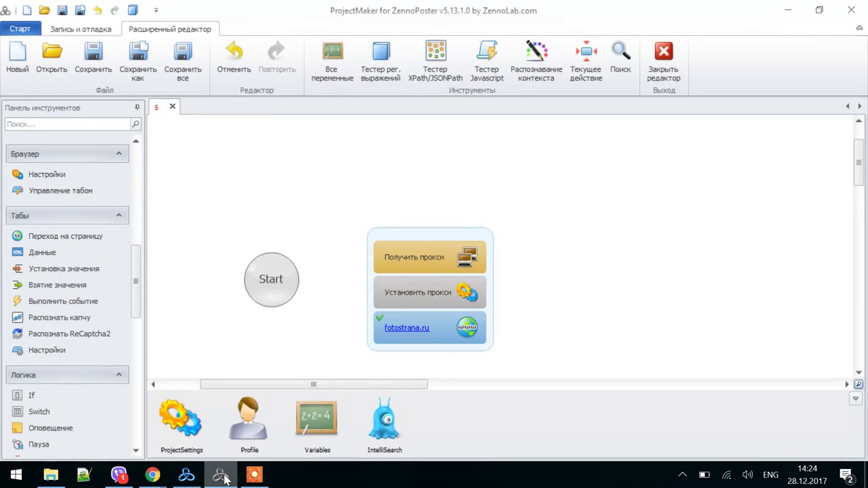Click the quick access undo arrow
This screenshot has width=868, height=488.
click(98, 10)
